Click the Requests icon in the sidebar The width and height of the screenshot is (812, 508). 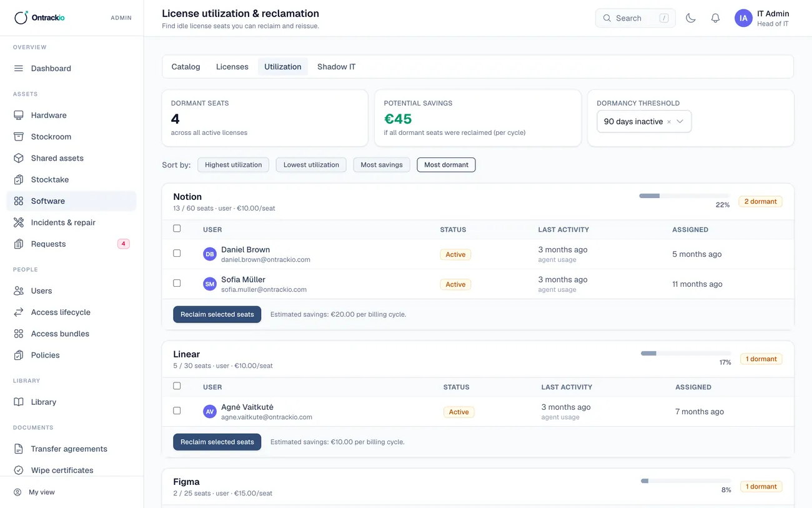(x=19, y=244)
